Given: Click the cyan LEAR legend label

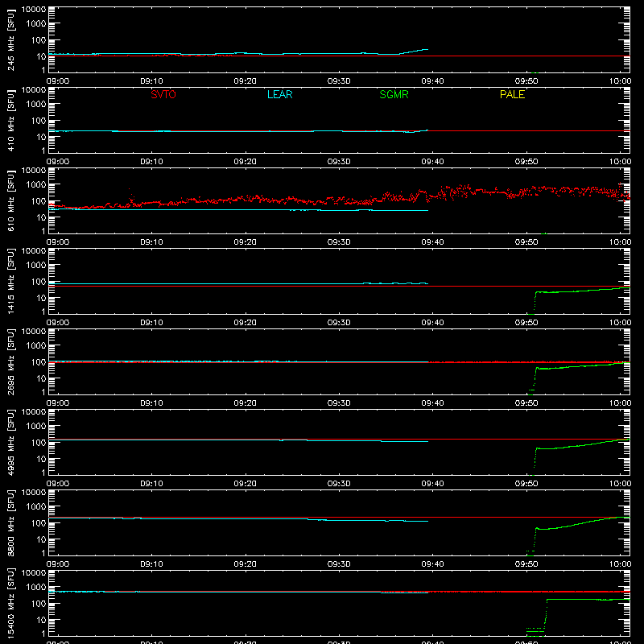Looking at the screenshot, I should point(279,94).
